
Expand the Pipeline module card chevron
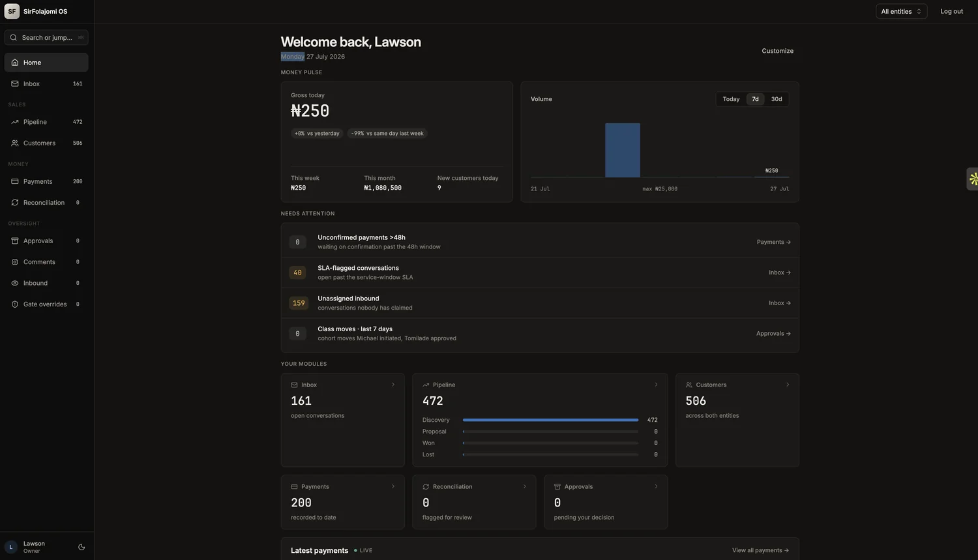pyautogui.click(x=656, y=385)
